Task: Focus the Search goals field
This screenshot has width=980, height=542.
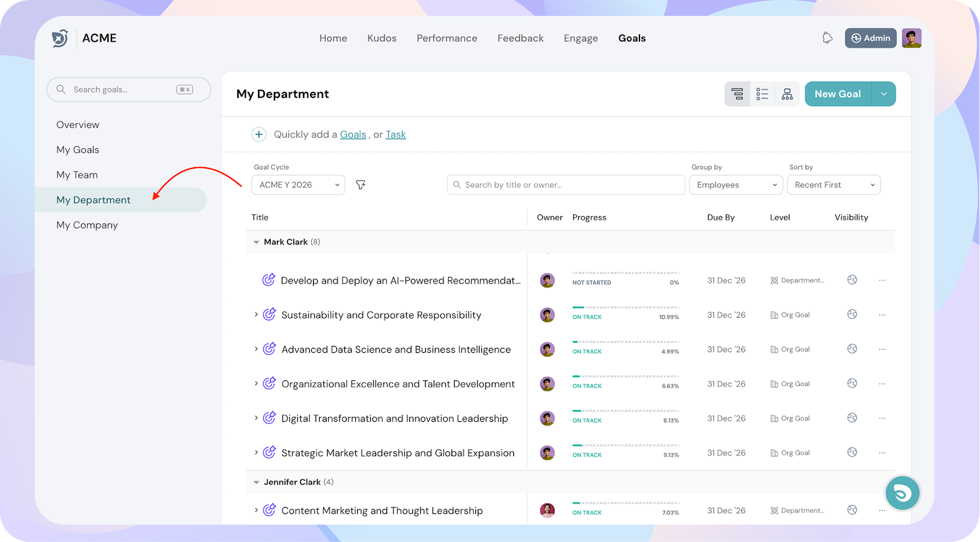Action: click(x=129, y=89)
